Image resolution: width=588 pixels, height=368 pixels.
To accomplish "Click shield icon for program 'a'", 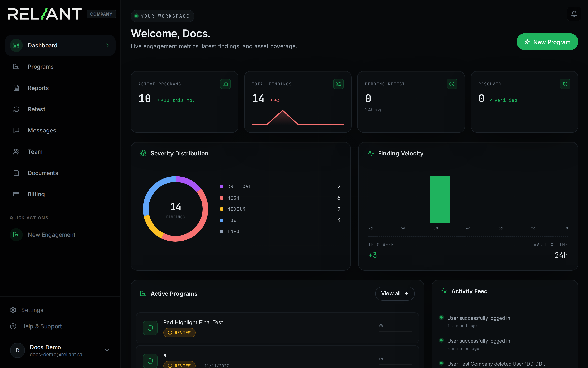I will coord(150,361).
